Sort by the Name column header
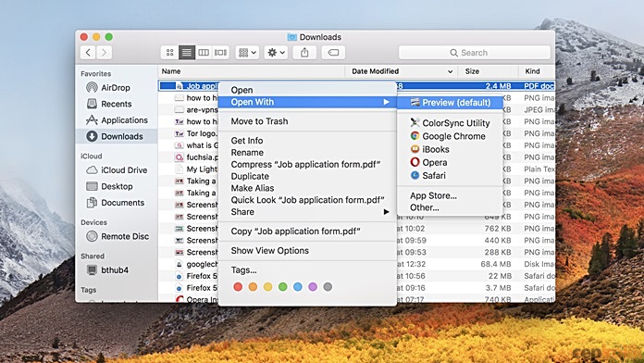Image resolution: width=644 pixels, height=363 pixels. [252, 71]
